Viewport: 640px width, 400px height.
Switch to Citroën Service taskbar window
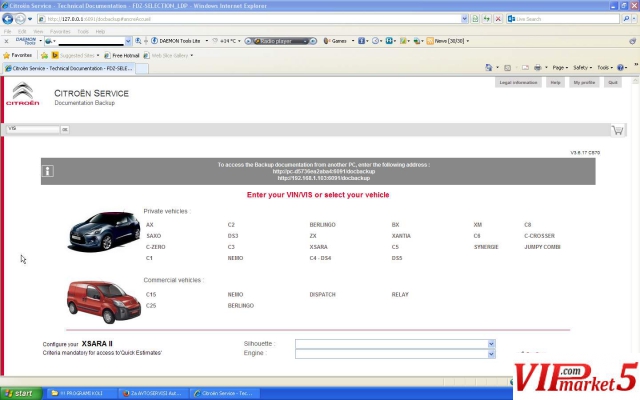(x=226, y=393)
